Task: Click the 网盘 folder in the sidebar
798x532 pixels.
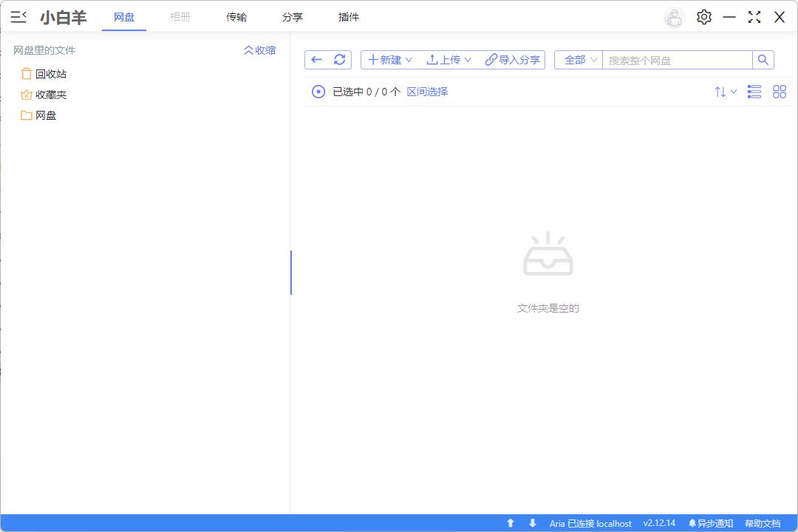Action: (x=45, y=115)
